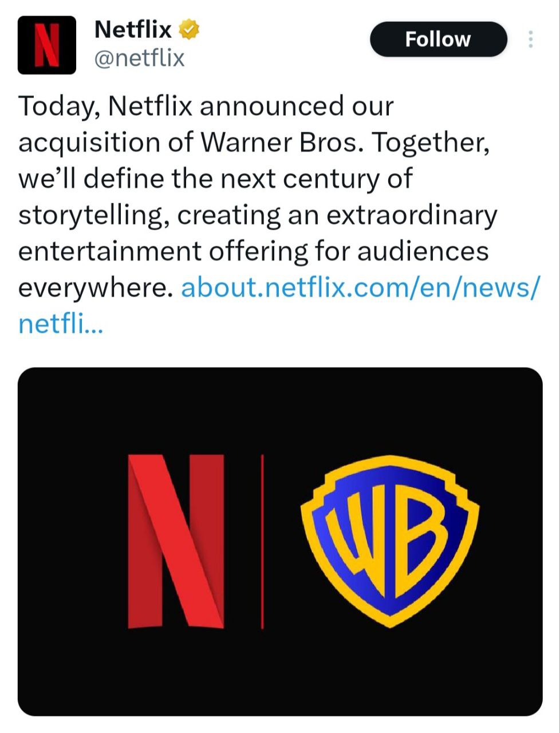Open the Netflix profile avatar
The width and height of the screenshot is (560, 733).
[x=47, y=45]
